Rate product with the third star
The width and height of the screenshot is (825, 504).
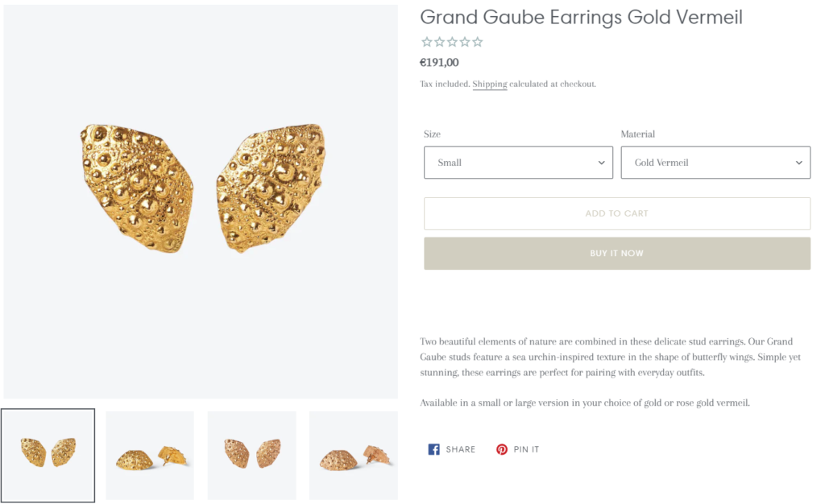[x=452, y=42]
